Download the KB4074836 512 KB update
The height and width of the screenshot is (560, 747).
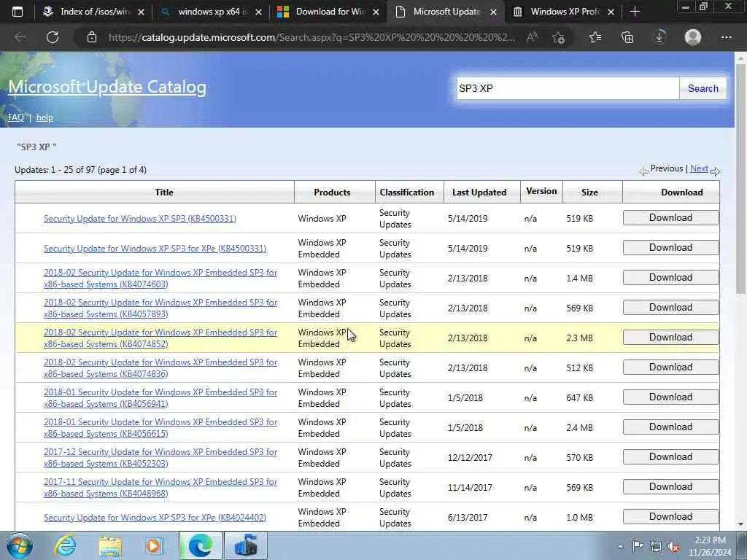671,367
